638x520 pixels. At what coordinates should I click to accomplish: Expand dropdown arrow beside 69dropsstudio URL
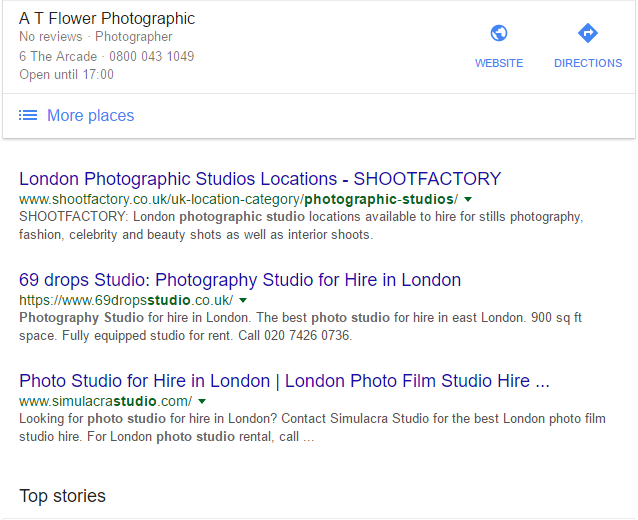coord(243,300)
